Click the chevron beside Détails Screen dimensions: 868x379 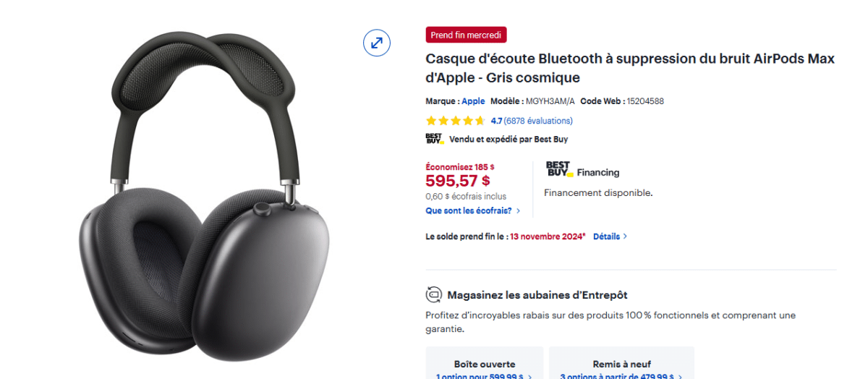[x=625, y=237]
